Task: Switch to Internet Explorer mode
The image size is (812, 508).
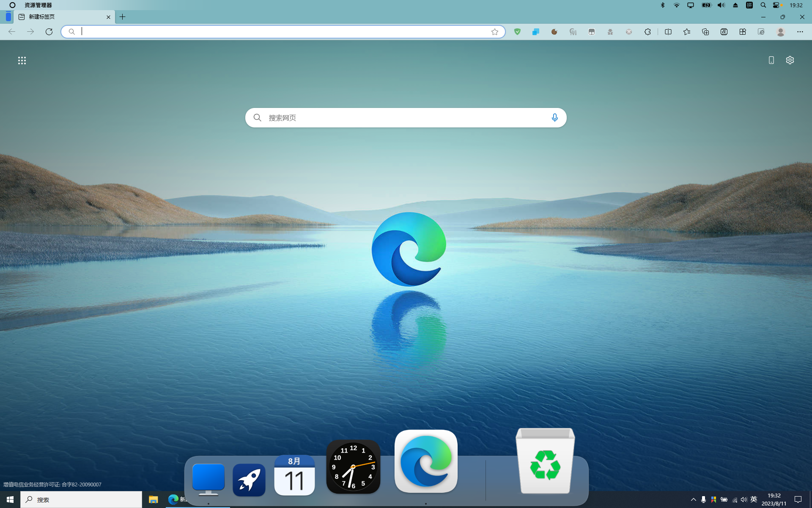Action: point(761,32)
